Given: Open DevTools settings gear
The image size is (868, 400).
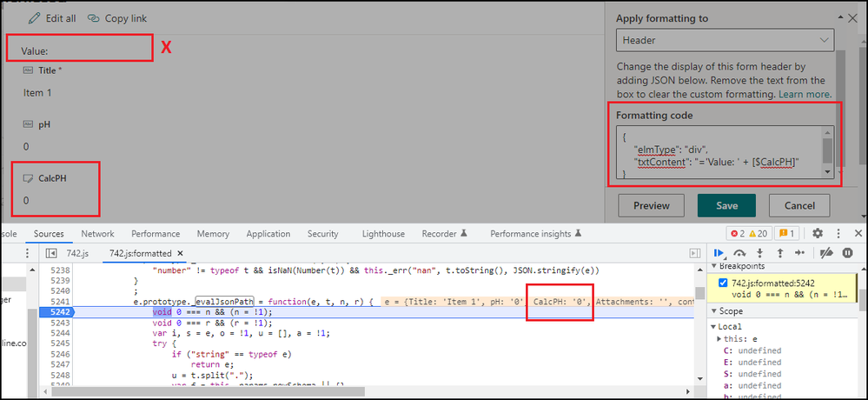Looking at the screenshot, I should (x=818, y=233).
